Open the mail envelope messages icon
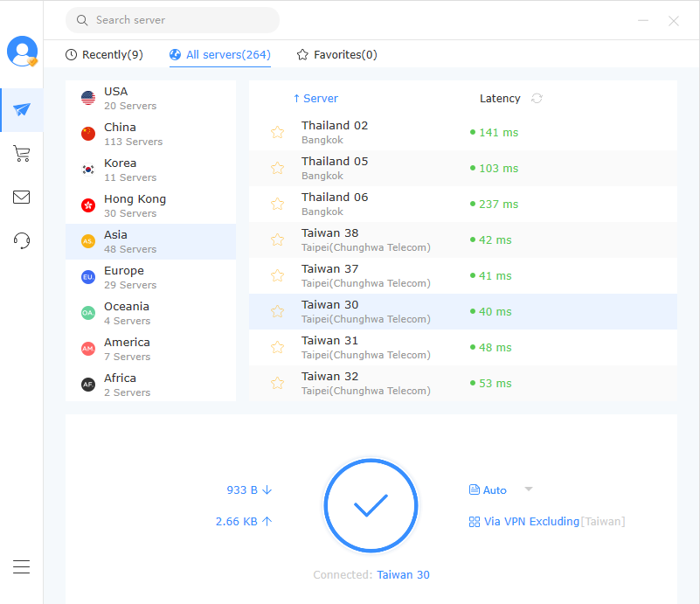The height and width of the screenshot is (604, 700). (22, 198)
